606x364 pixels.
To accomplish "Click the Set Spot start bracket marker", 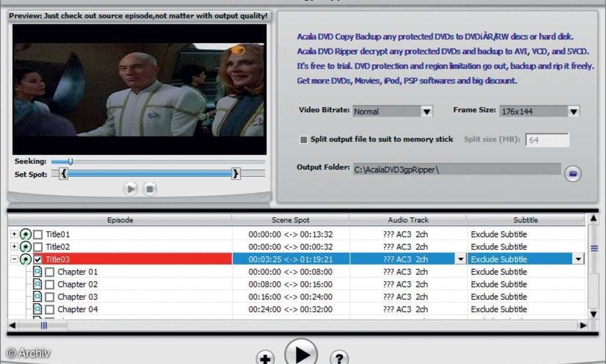I will 64,174.
